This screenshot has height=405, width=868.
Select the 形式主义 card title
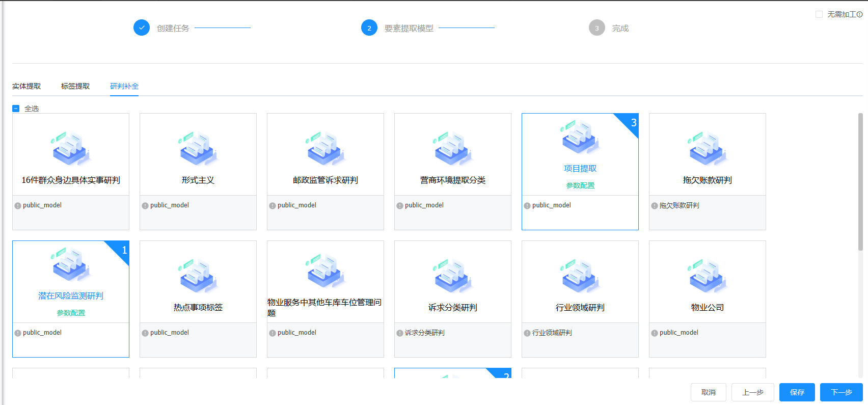click(x=198, y=180)
